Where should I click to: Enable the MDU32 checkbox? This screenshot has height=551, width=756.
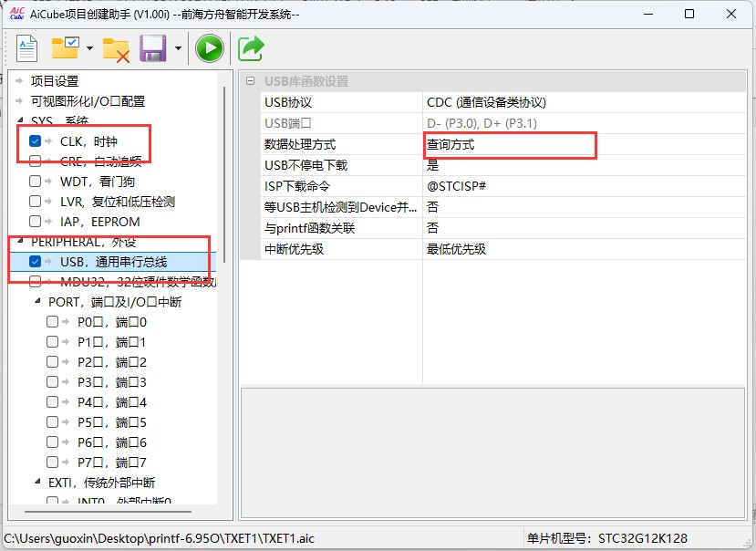tap(35, 281)
